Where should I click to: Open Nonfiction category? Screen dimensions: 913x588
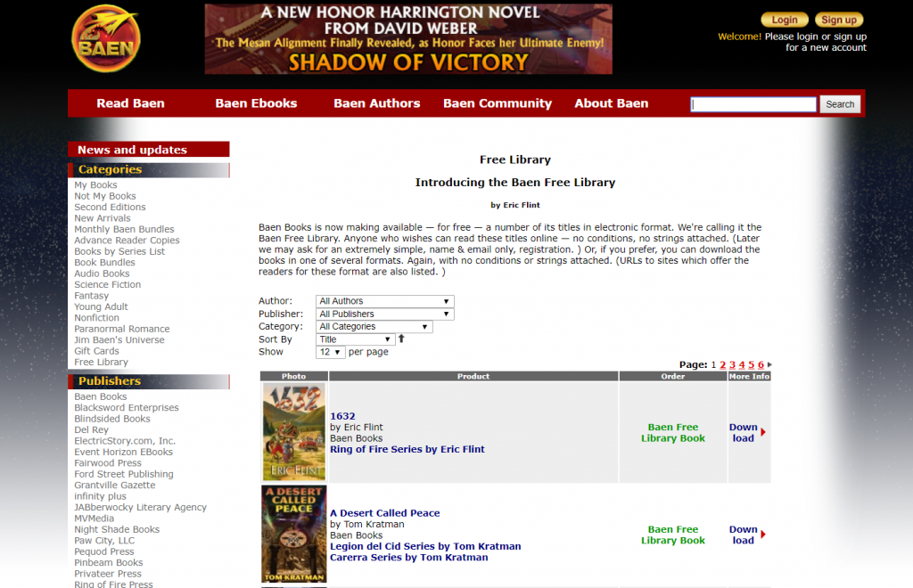click(96, 317)
